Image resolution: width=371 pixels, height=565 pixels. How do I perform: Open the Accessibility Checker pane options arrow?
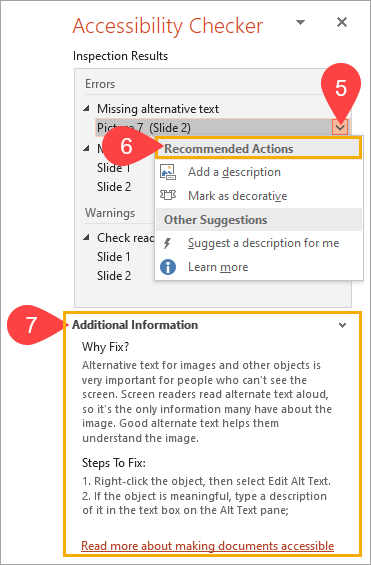pyautogui.click(x=300, y=23)
